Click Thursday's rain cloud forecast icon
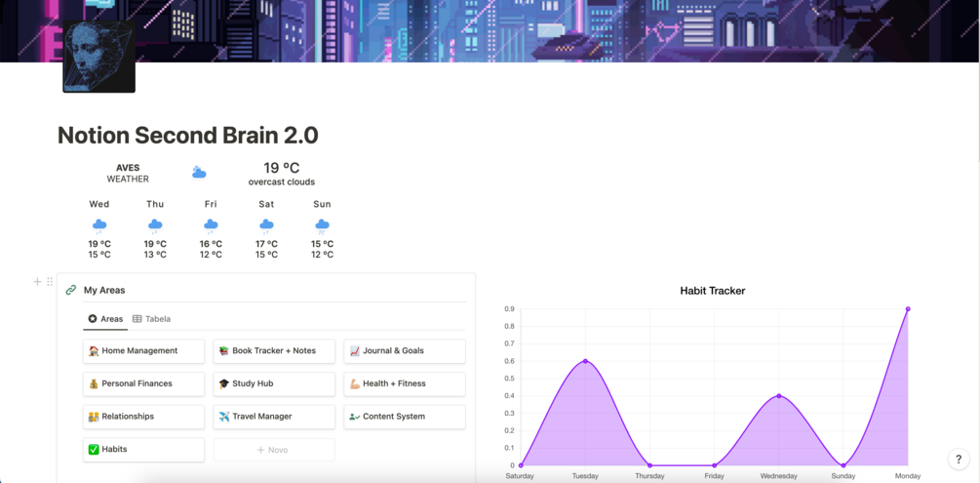Screen dimensions: 980x483 click(155, 225)
